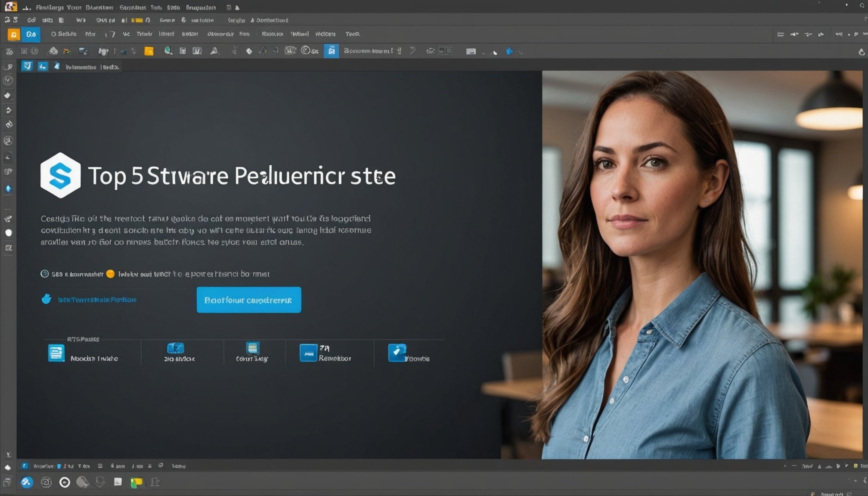Switch to the 'Tbtark' ribbon tab
Screen dimensions: 868x496
coord(144,34)
